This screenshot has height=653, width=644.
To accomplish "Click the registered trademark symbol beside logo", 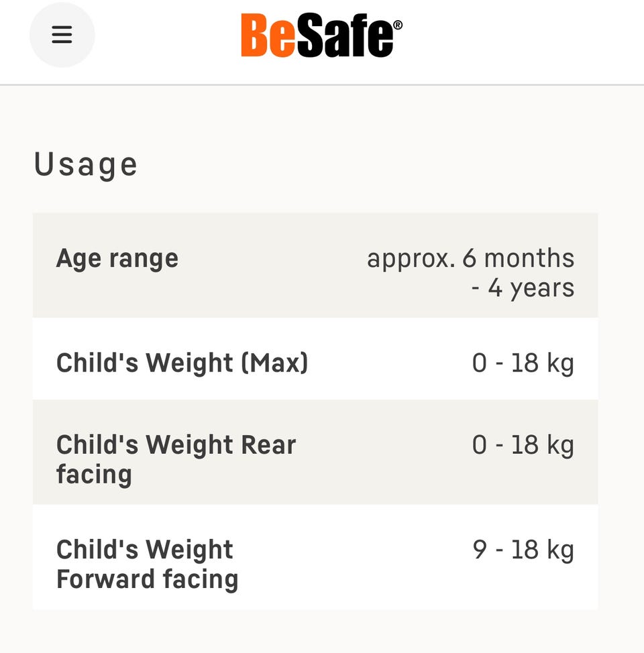I will 398,25.
